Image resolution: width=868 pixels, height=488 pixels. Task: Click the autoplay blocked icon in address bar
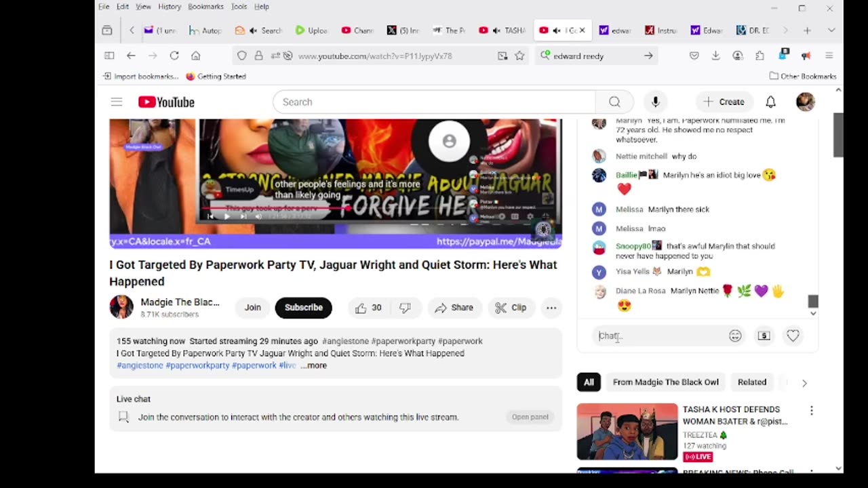coord(288,56)
